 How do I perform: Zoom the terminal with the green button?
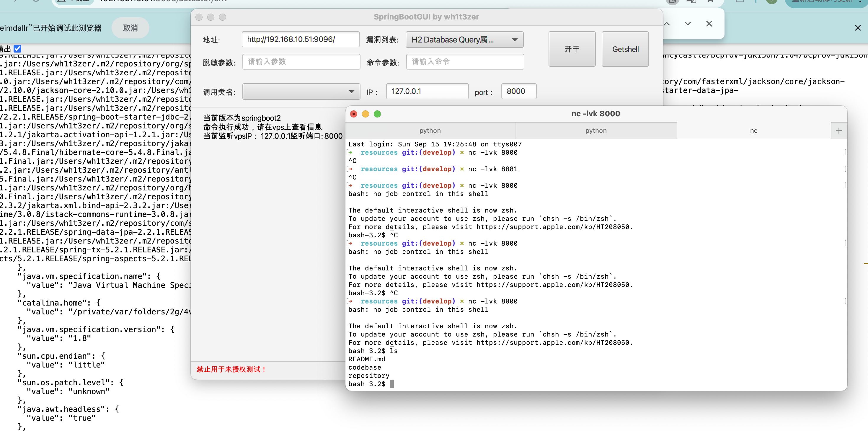(377, 114)
